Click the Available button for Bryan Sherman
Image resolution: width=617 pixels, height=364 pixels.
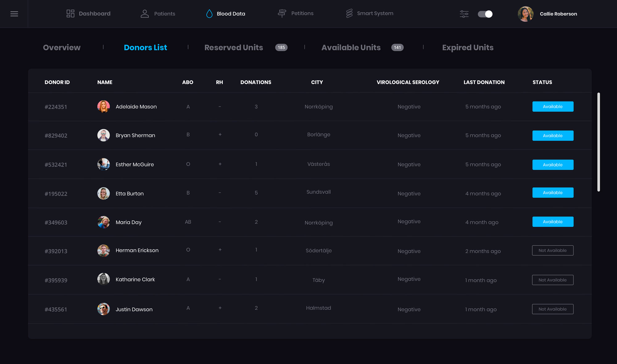[x=553, y=136]
